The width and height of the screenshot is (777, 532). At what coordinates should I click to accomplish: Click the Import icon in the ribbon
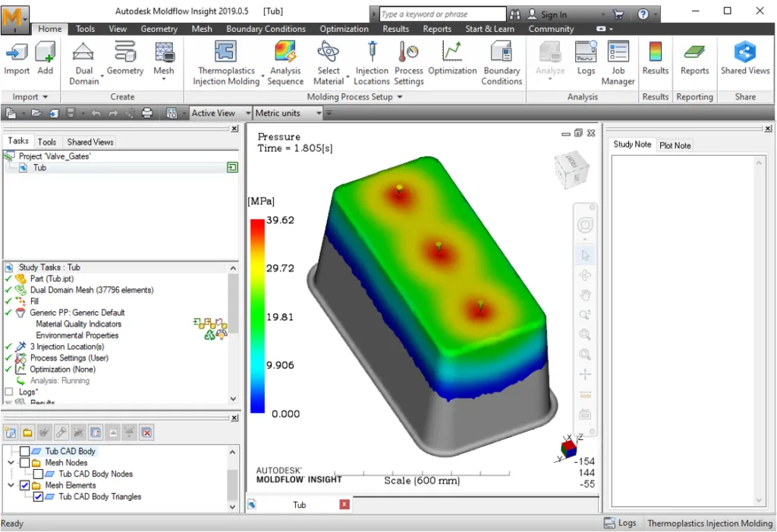17,58
